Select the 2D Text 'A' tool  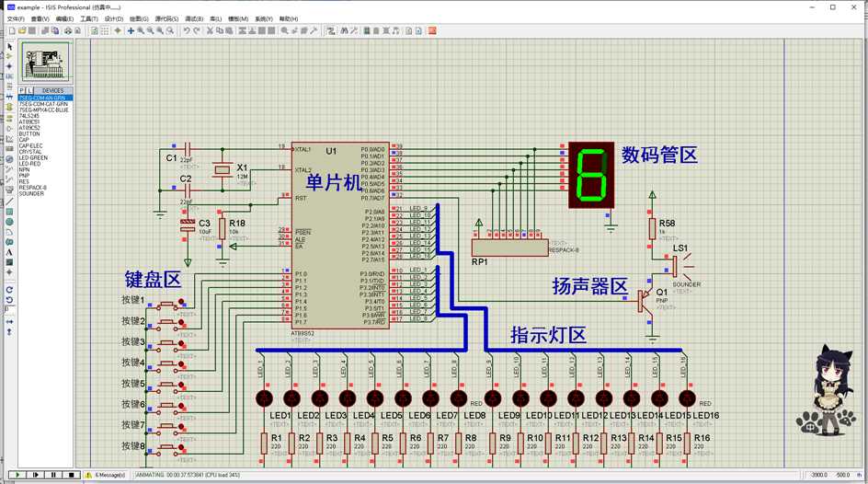(9, 252)
